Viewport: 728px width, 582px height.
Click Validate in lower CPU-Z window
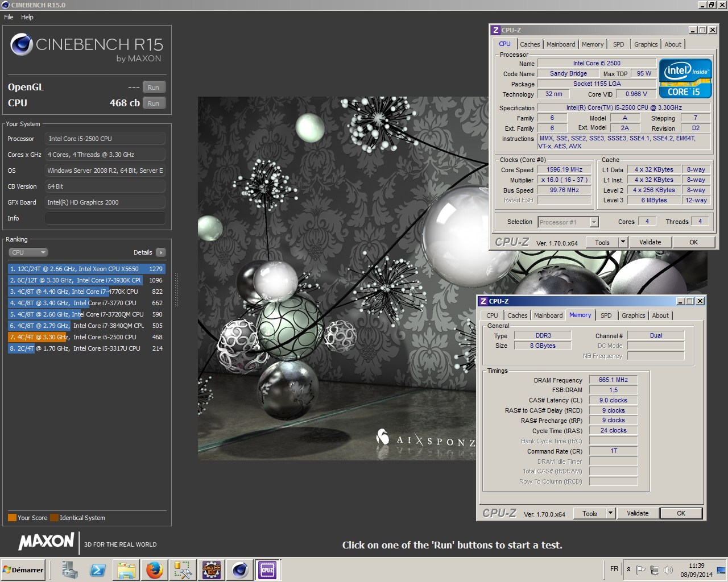click(638, 513)
